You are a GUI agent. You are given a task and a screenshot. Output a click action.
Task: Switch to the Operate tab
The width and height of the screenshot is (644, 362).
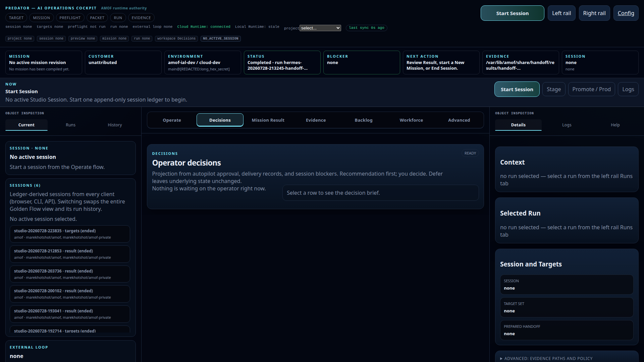(172, 120)
